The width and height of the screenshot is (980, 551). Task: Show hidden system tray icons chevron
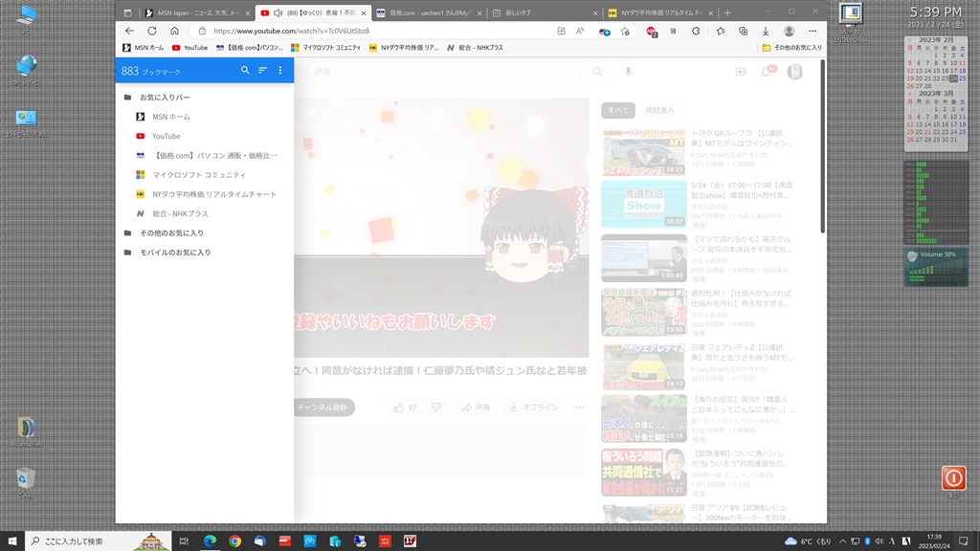842,541
